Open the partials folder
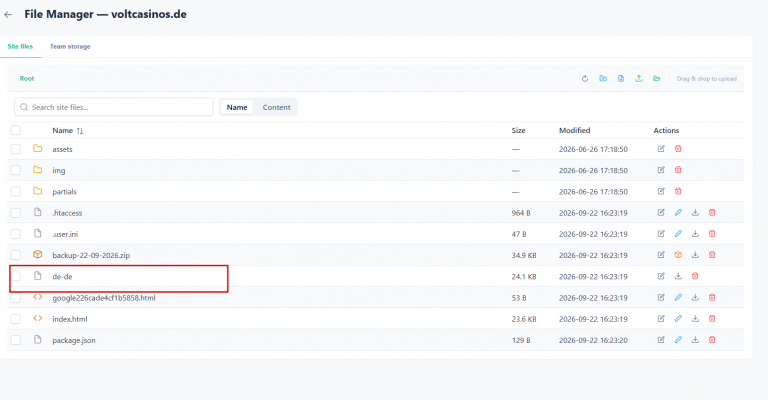768x400 pixels. pyautogui.click(x=64, y=192)
